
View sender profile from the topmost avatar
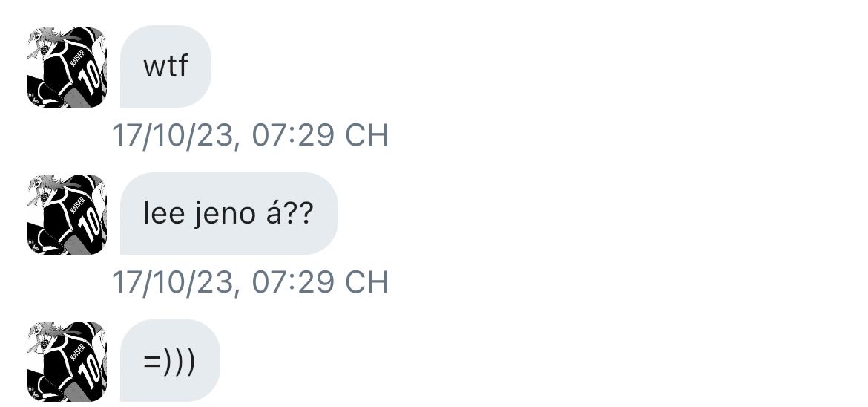point(67,68)
